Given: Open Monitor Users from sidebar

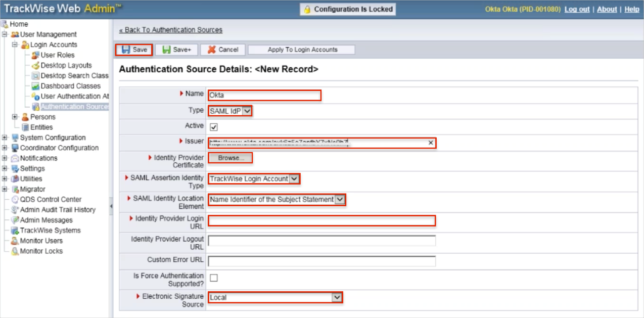Looking at the screenshot, I should point(41,241).
